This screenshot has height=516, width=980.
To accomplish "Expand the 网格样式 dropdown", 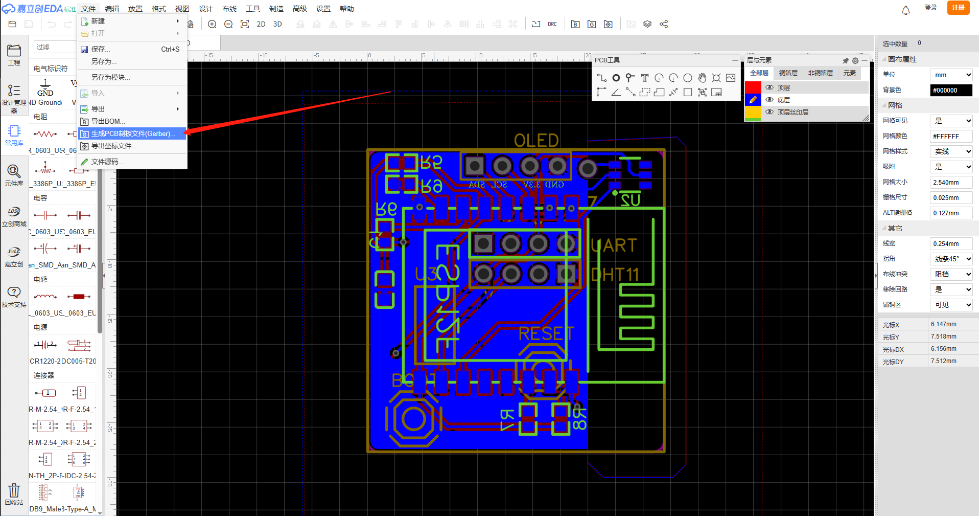I will [x=951, y=151].
